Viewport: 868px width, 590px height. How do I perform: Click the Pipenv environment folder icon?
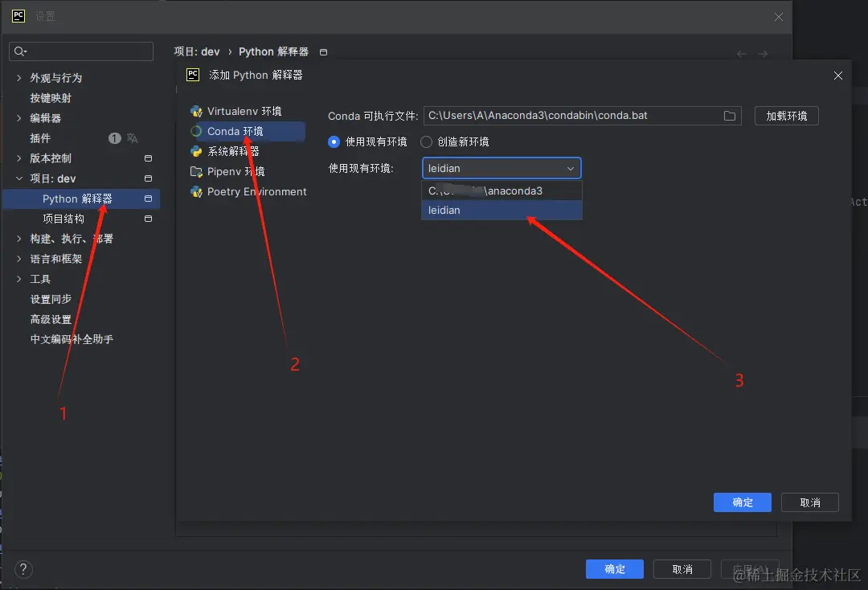click(196, 171)
